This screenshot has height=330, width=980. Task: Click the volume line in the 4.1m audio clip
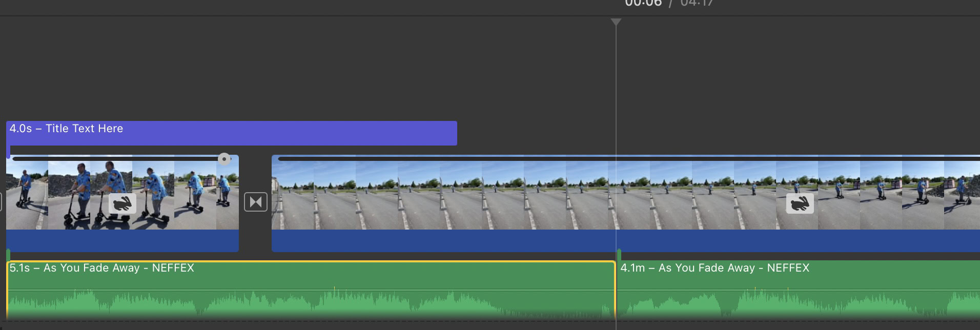point(799,291)
